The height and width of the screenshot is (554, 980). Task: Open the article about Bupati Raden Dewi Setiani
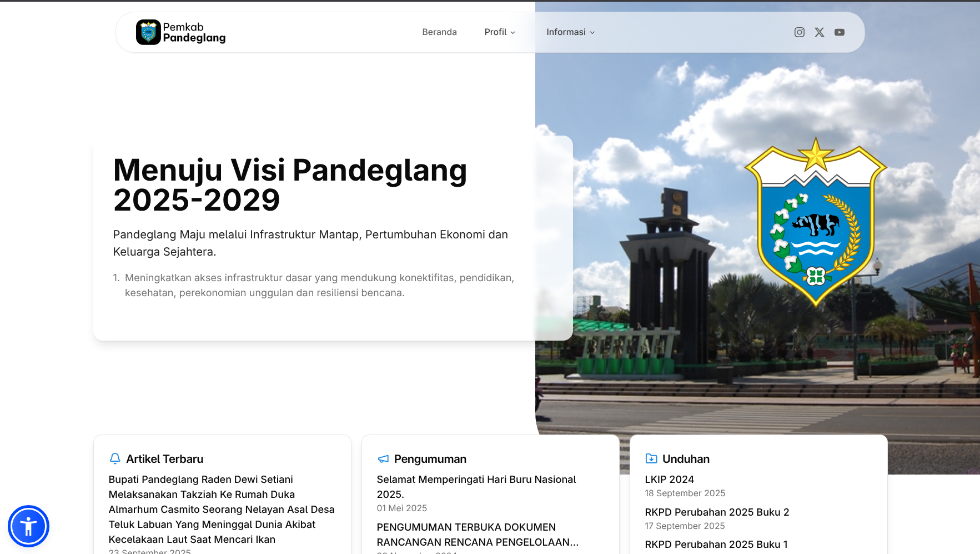(221, 509)
